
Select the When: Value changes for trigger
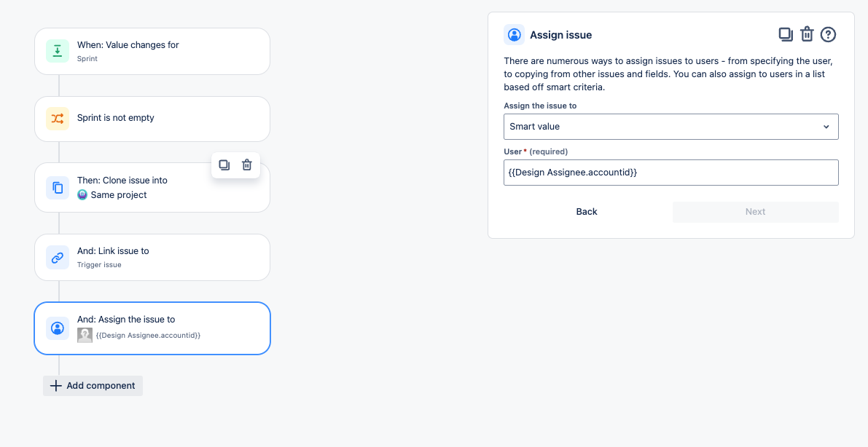coord(152,52)
